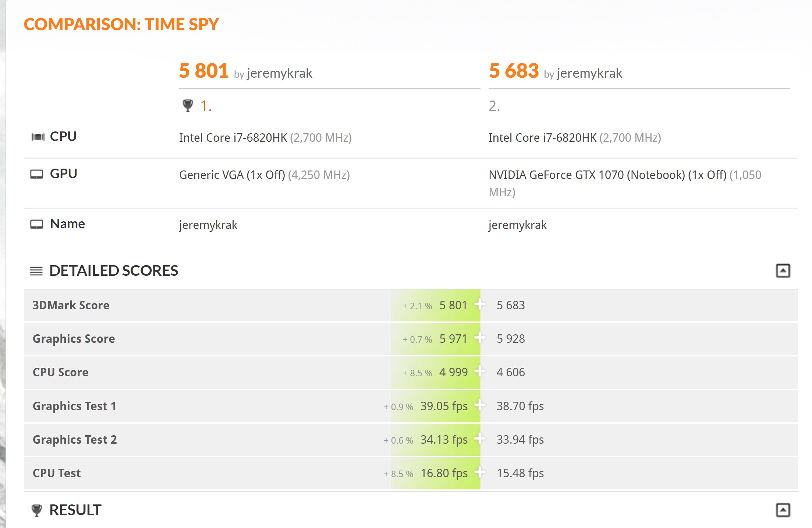The height and width of the screenshot is (528, 812).
Task: Click the CPU chip icon
Action: click(x=38, y=137)
